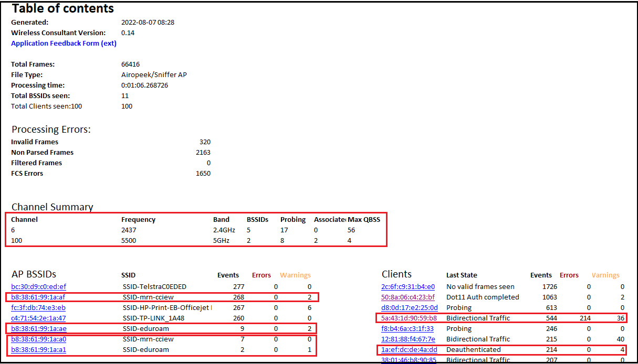Viewport: 638px width, 364px height.
Task: Select the Frequency column header
Action: [x=138, y=219]
